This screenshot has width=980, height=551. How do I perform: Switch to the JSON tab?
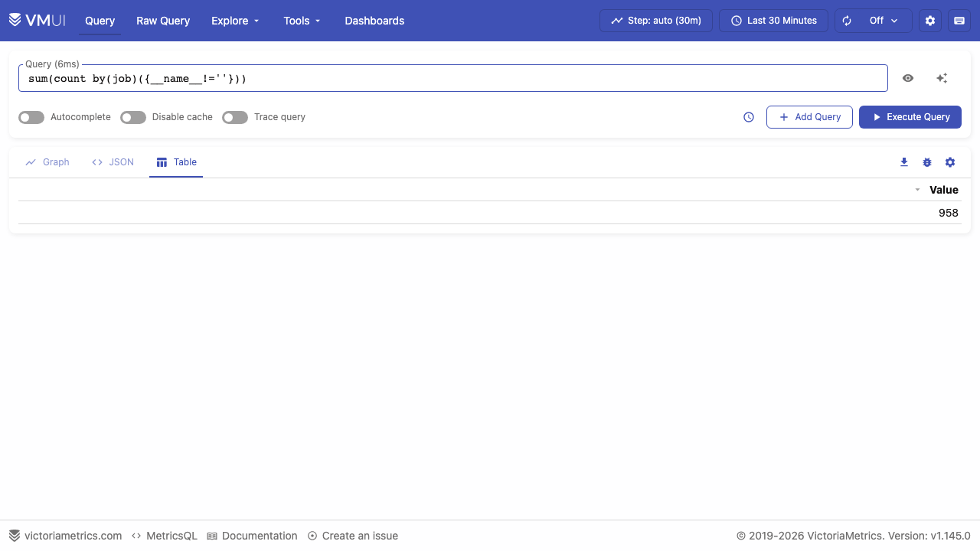tap(113, 162)
